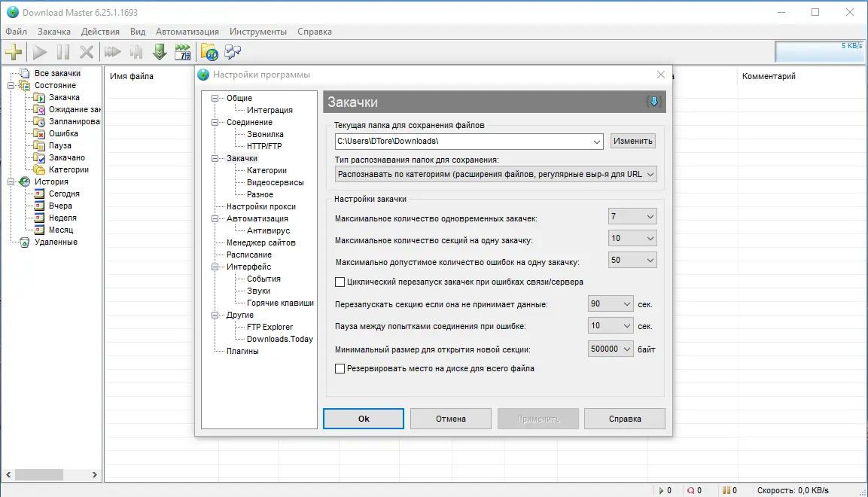
Task: Open the save folder path dropdown
Action: pos(597,142)
